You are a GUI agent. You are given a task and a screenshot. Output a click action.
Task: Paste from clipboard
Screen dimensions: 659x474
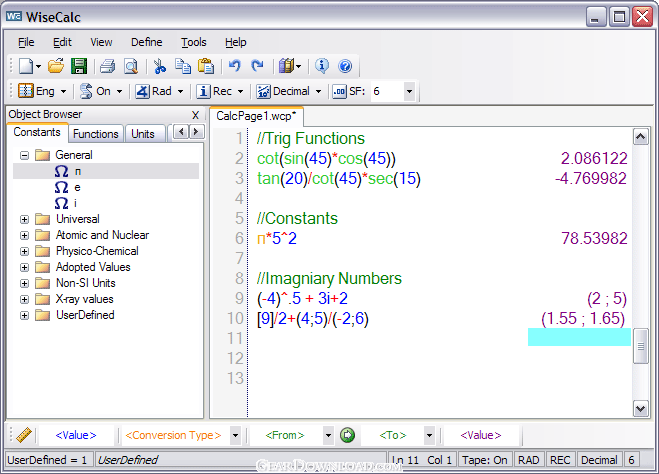point(206,66)
